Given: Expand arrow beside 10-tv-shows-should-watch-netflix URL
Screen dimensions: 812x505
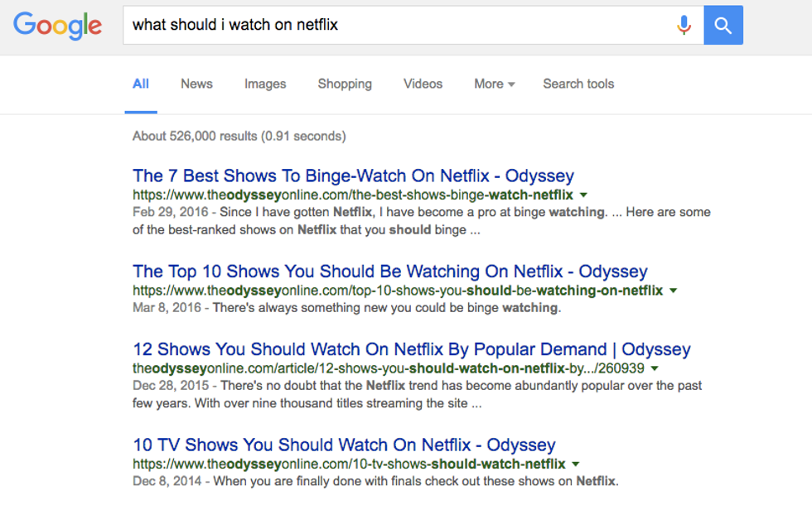Looking at the screenshot, I should (x=576, y=464).
